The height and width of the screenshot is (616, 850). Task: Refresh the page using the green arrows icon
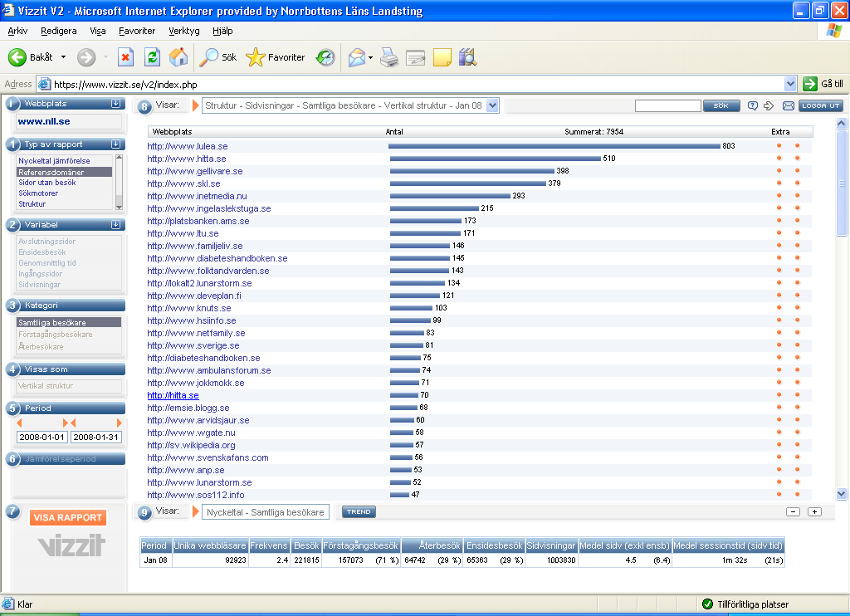click(153, 57)
